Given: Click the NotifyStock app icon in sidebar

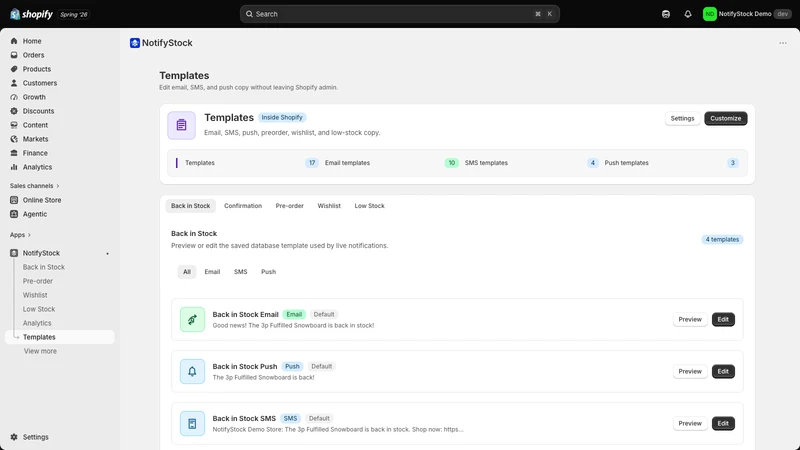Looking at the screenshot, I should point(14,253).
